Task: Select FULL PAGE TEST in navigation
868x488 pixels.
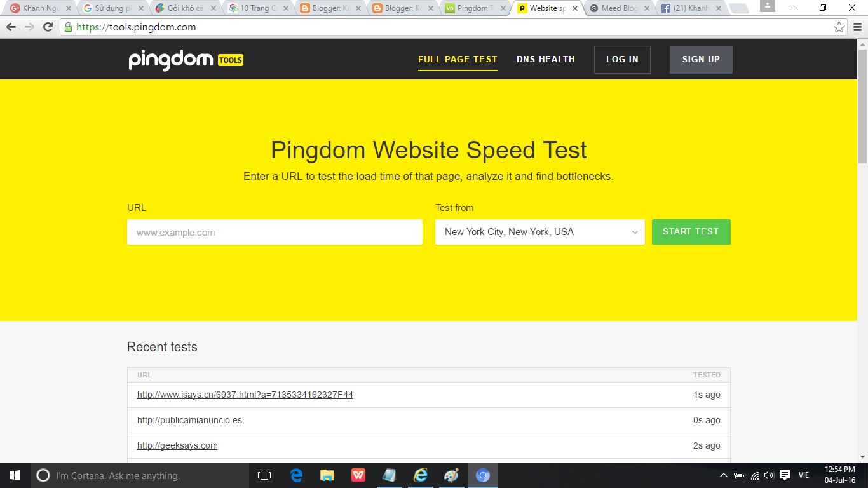Action: [458, 59]
